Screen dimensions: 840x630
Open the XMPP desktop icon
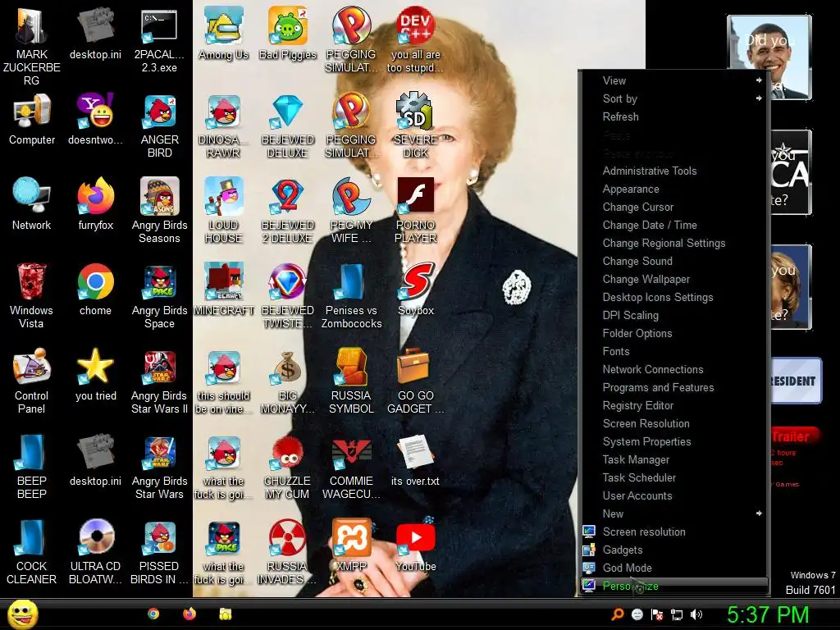[351, 545]
